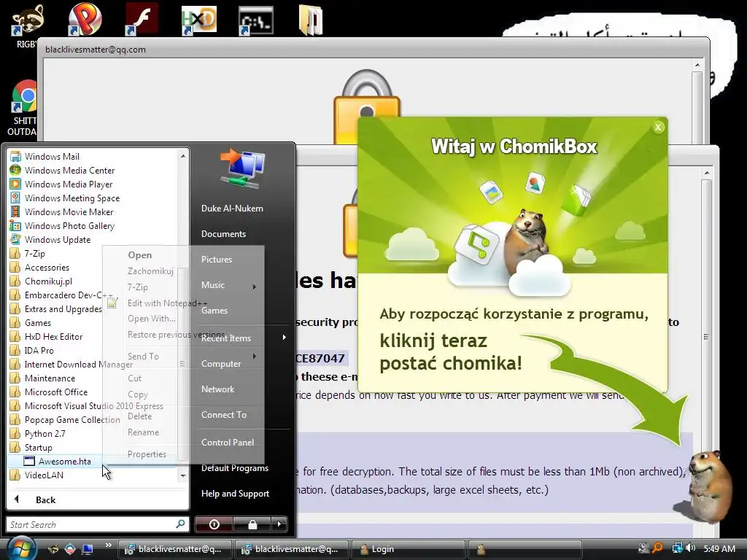The height and width of the screenshot is (560, 747).
Task: Open the Duke Al-Nukem user folder
Action: (232, 208)
